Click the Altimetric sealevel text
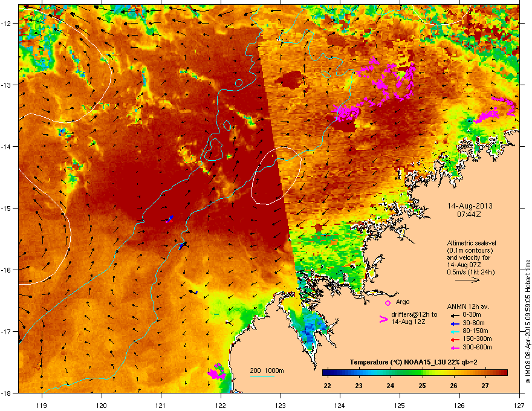This screenshot has width=532, height=411. [x=472, y=243]
